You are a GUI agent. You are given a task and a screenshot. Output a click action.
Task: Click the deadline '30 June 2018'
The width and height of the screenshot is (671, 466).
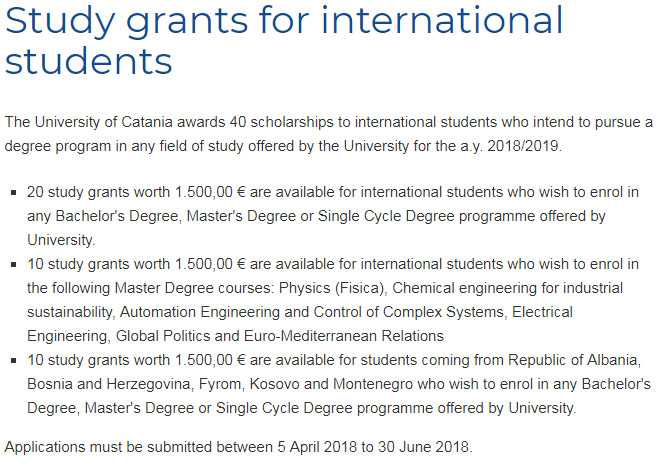pos(423,447)
